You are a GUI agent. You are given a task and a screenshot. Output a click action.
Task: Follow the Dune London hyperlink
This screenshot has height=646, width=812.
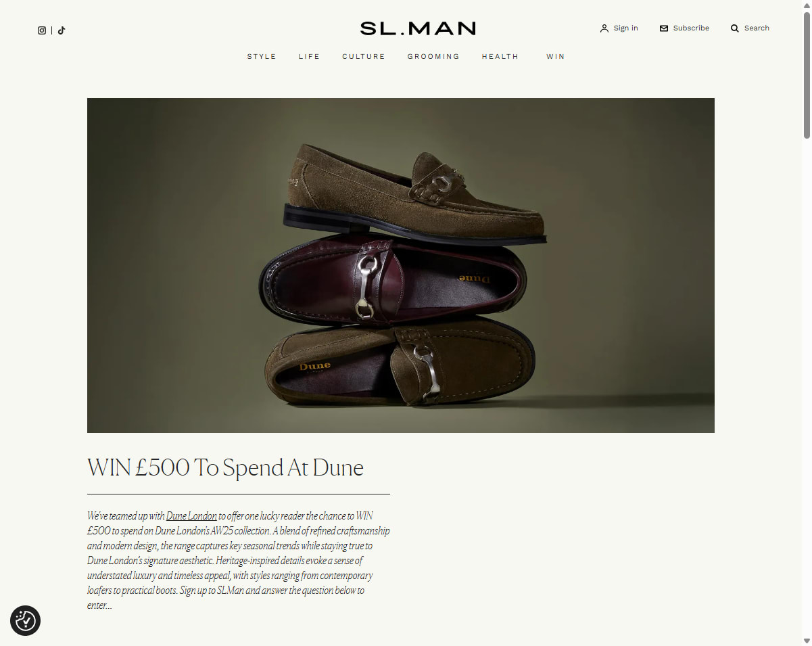pos(191,516)
